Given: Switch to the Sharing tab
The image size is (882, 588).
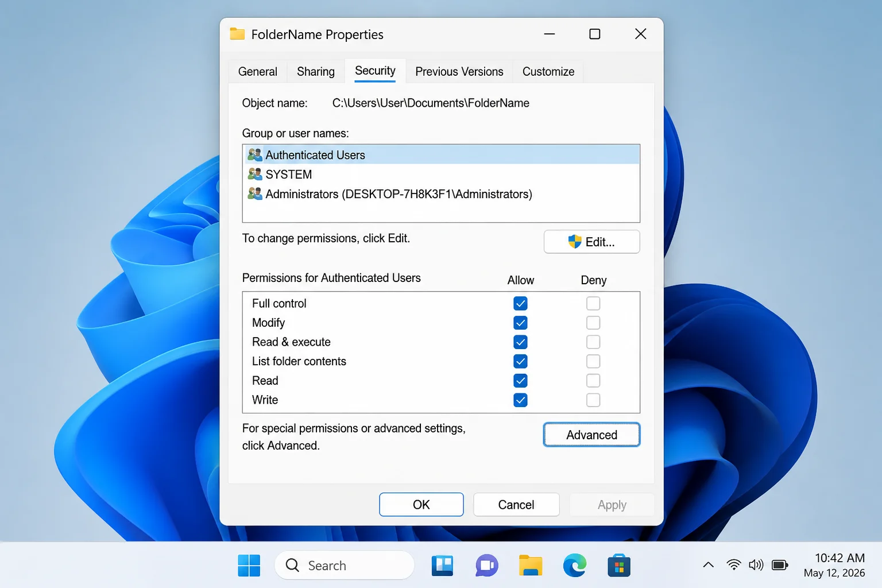Looking at the screenshot, I should 316,72.
